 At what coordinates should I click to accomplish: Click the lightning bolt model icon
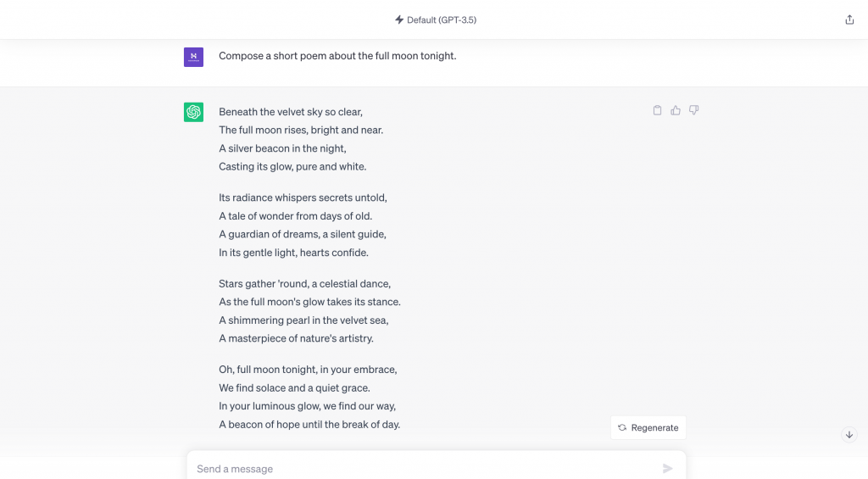click(x=399, y=19)
